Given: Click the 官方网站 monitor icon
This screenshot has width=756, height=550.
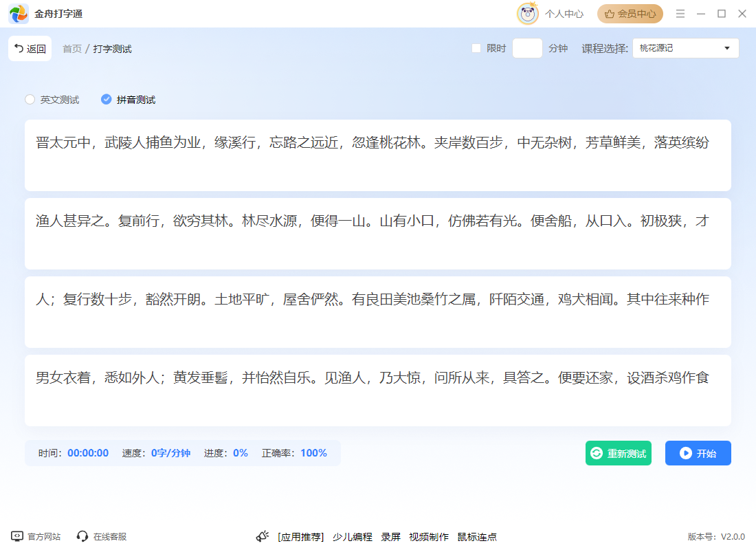Looking at the screenshot, I should [x=17, y=536].
